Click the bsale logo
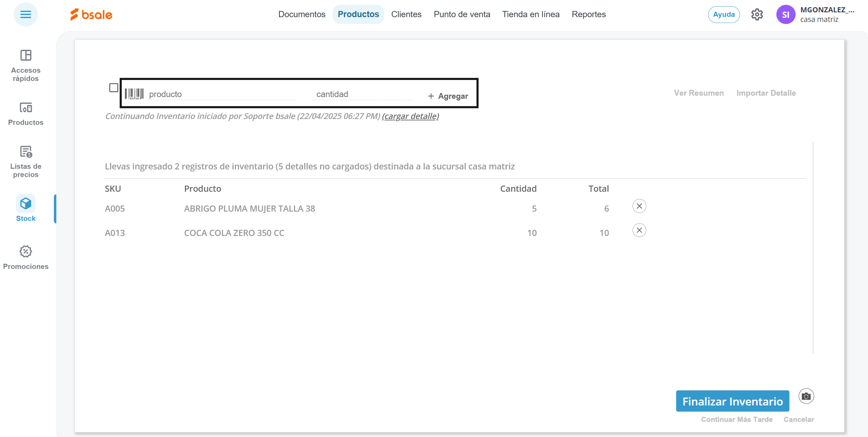 91,14
